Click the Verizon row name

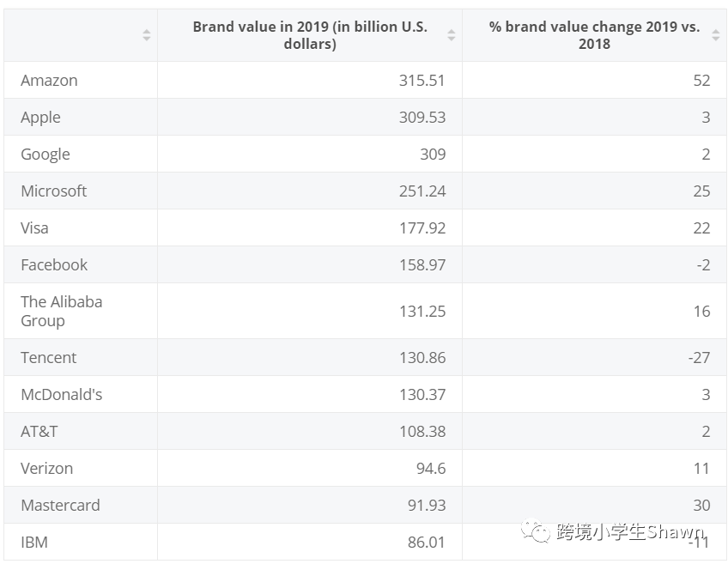(x=46, y=469)
